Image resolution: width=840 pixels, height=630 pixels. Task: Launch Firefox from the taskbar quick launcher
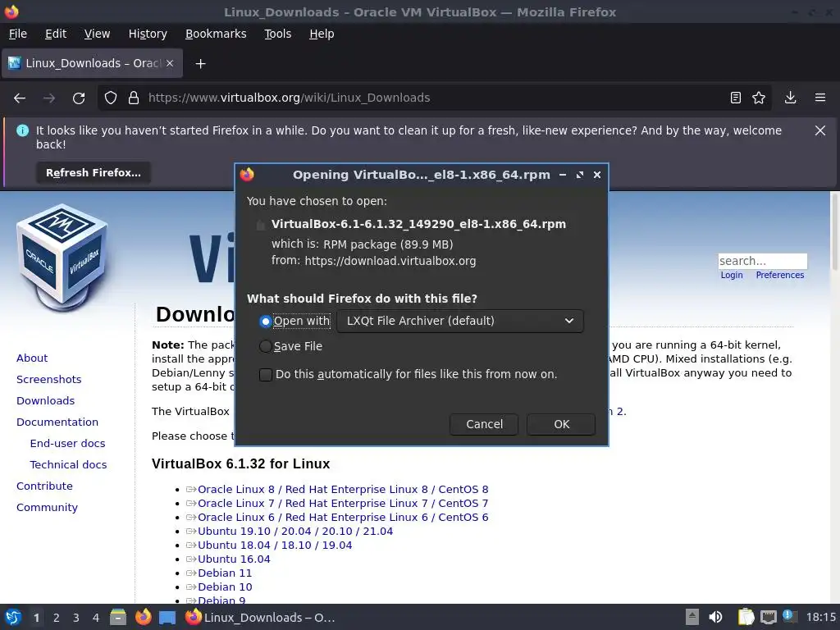(x=143, y=617)
